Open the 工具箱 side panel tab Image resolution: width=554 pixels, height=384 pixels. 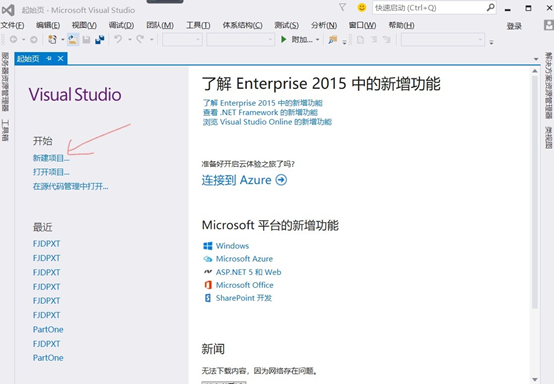tap(5, 130)
